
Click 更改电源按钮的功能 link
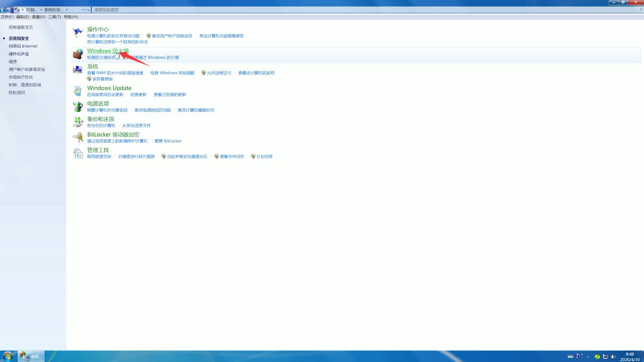tap(153, 110)
